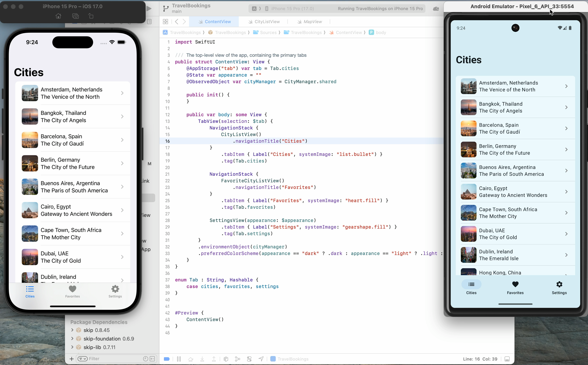Click the simulate location arrow icon
Viewport: 588px width, 365px height.
click(x=261, y=359)
